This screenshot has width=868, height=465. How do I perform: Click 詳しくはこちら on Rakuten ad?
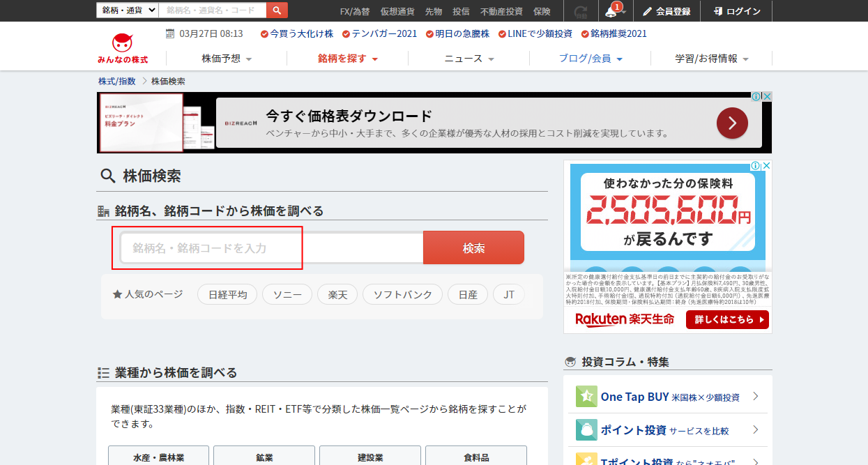tap(727, 319)
